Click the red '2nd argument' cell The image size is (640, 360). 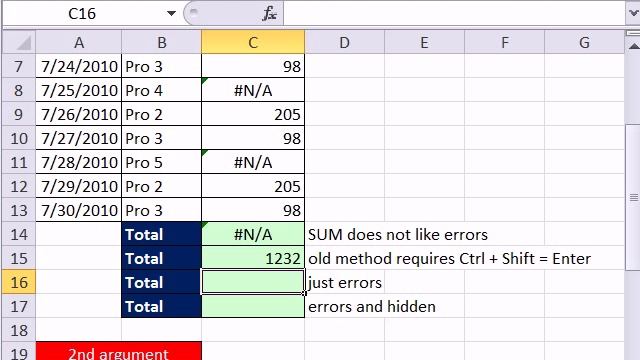click(x=119, y=351)
